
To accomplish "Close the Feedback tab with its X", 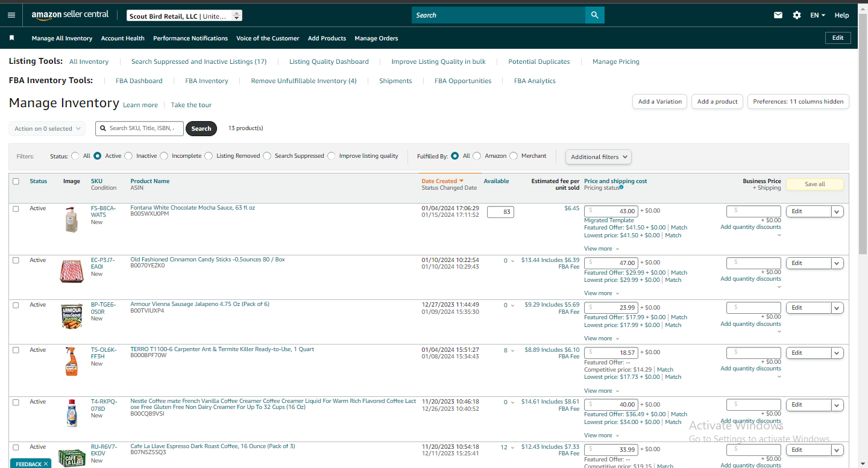I will click(x=46, y=464).
